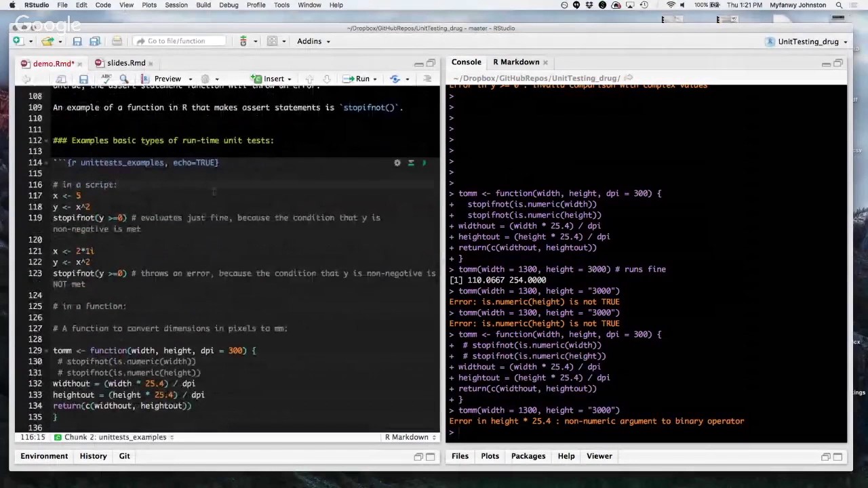Click the Wi-Fi icon in menu bar
Screen dimensions: 868x488
click(671, 5)
